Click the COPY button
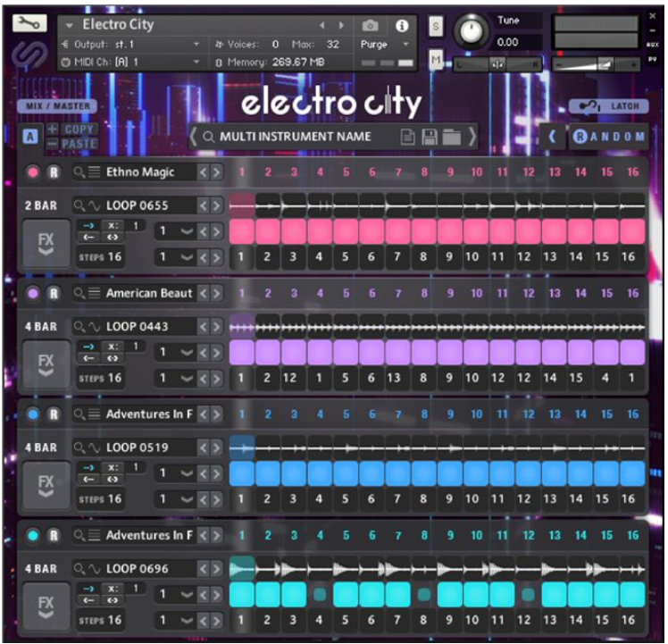668x644 pixels. click(x=79, y=130)
